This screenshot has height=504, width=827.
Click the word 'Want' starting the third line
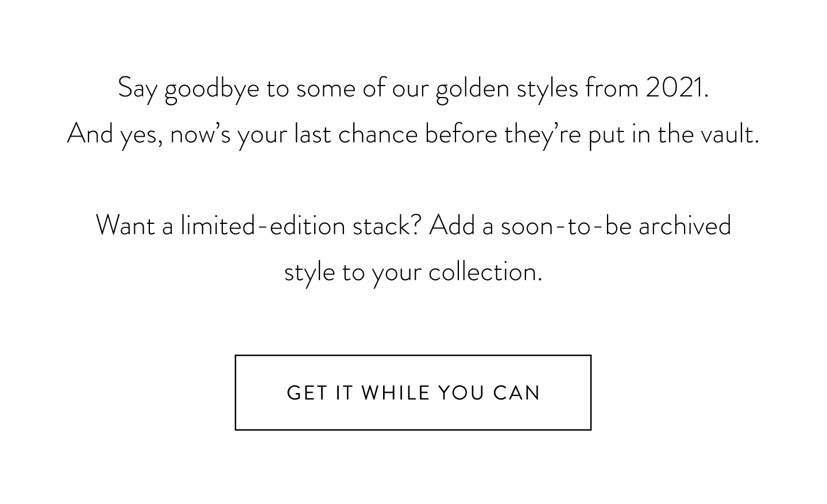click(125, 225)
